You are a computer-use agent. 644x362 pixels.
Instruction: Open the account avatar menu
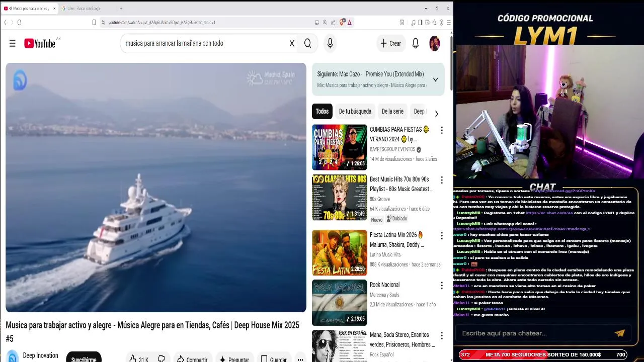(x=434, y=43)
